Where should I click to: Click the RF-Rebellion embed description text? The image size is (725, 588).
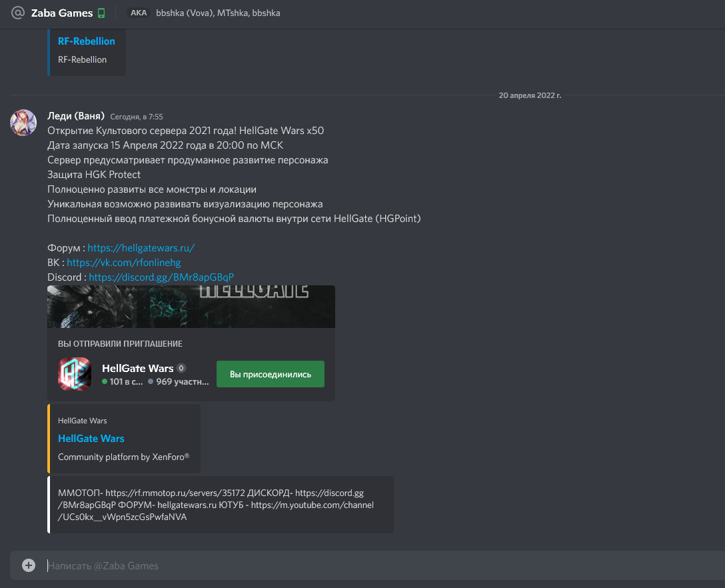coord(83,60)
